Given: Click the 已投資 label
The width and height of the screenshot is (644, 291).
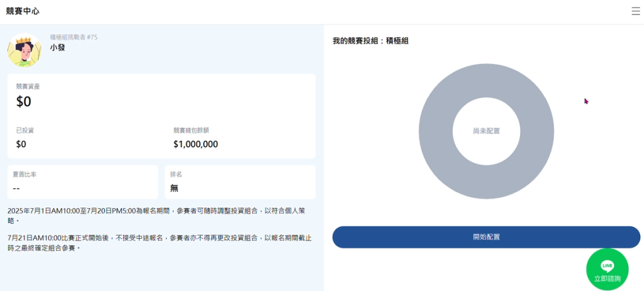Looking at the screenshot, I should point(25,131).
